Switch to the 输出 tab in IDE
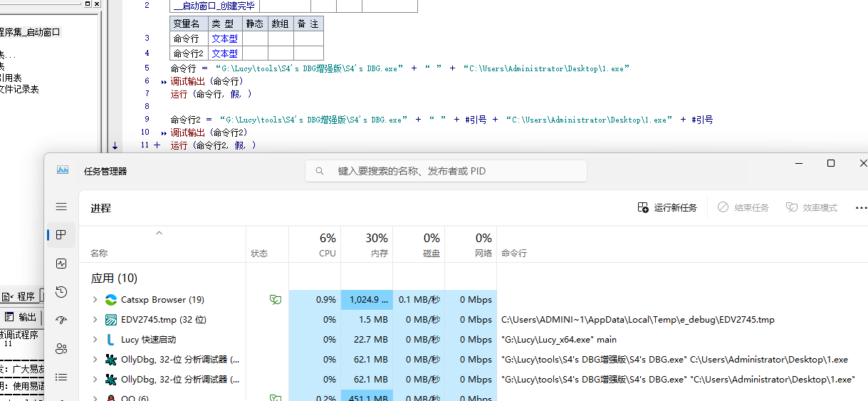868x401 pixels. point(21,317)
